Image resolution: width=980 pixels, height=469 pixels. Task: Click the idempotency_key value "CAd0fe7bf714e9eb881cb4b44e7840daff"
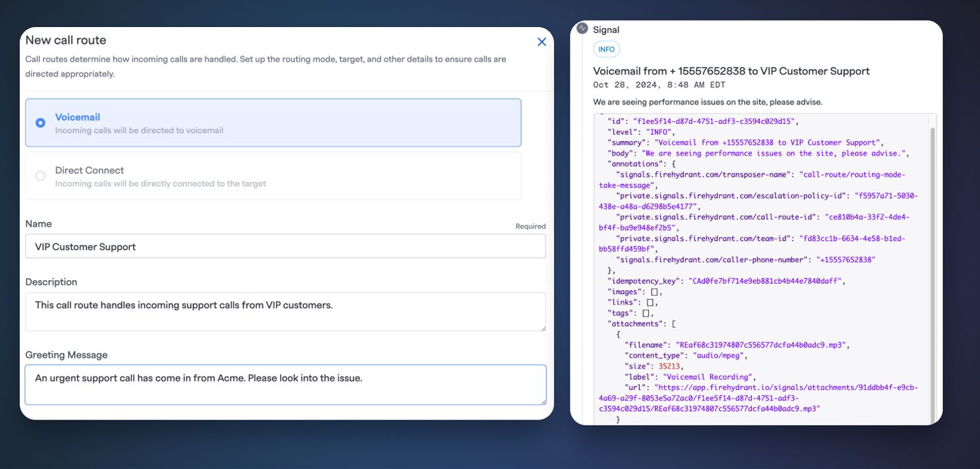(764, 281)
